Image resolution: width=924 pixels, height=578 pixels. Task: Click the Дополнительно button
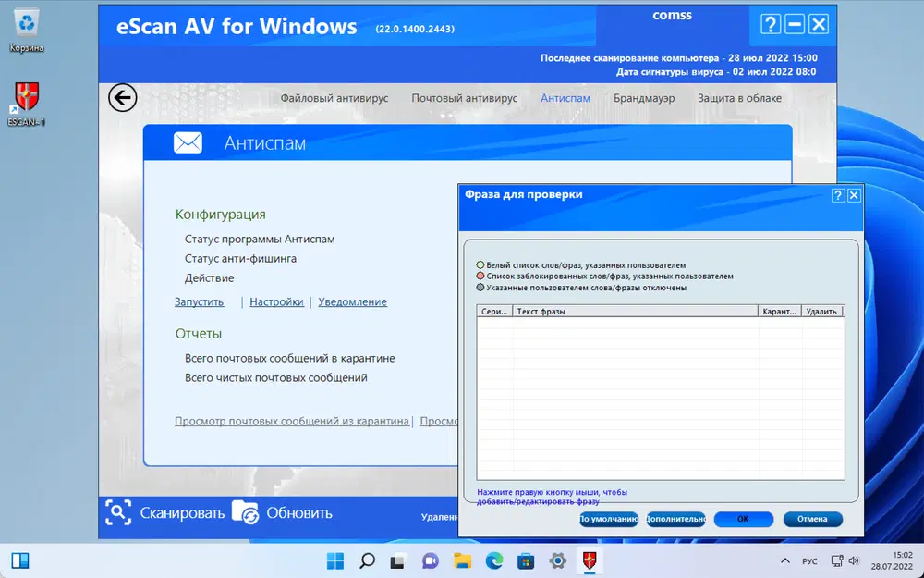(x=676, y=519)
